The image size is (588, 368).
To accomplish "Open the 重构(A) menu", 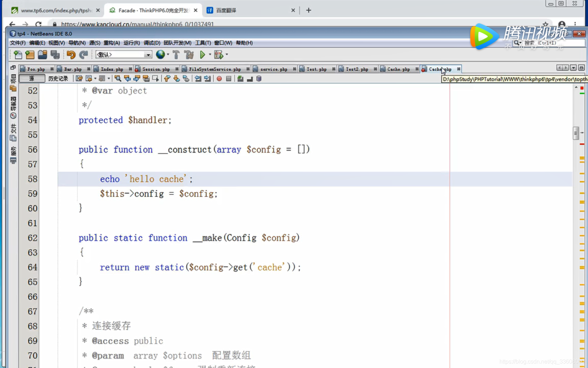I will 112,43.
